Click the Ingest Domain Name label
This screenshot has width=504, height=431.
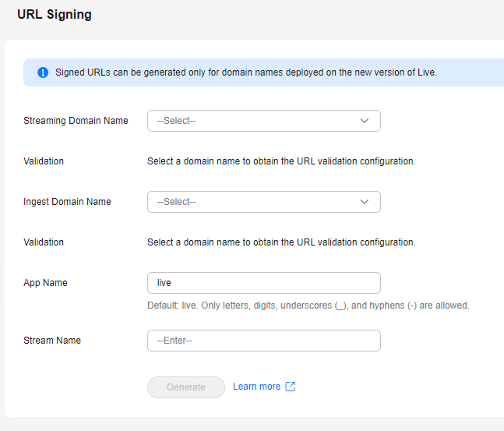67,202
